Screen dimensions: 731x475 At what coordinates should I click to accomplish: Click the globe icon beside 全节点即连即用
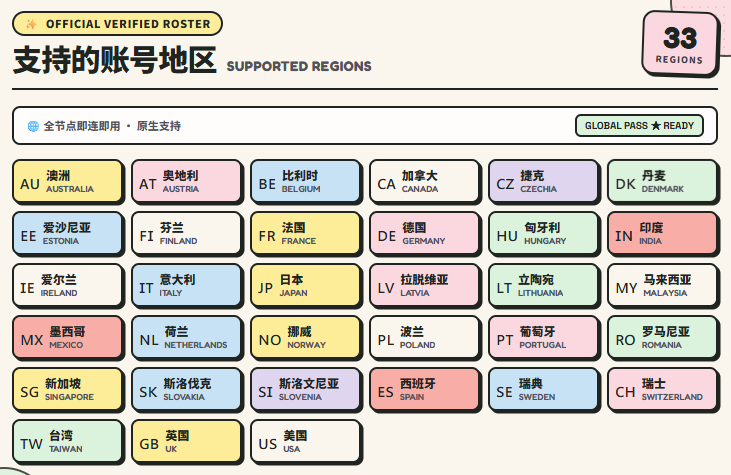coord(33,126)
